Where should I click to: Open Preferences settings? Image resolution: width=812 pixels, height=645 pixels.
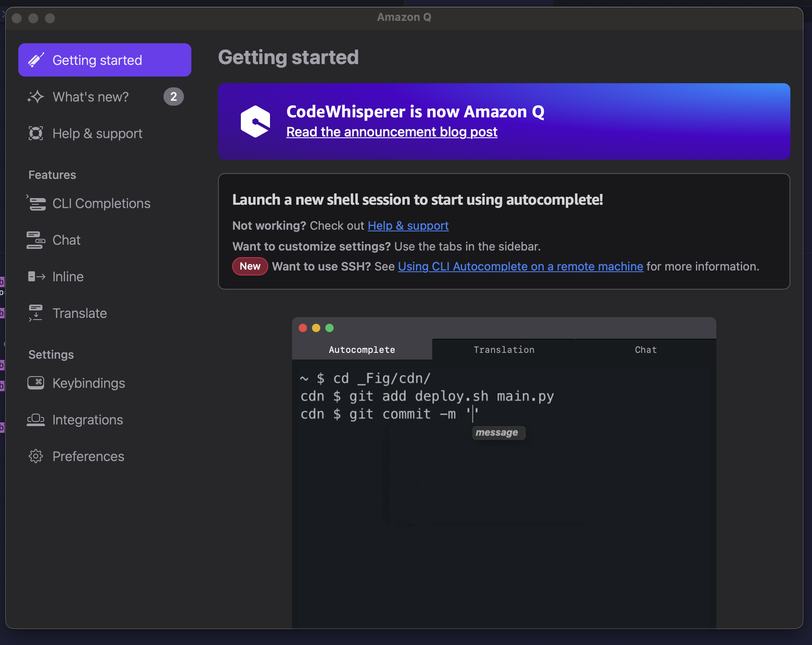tap(105, 456)
